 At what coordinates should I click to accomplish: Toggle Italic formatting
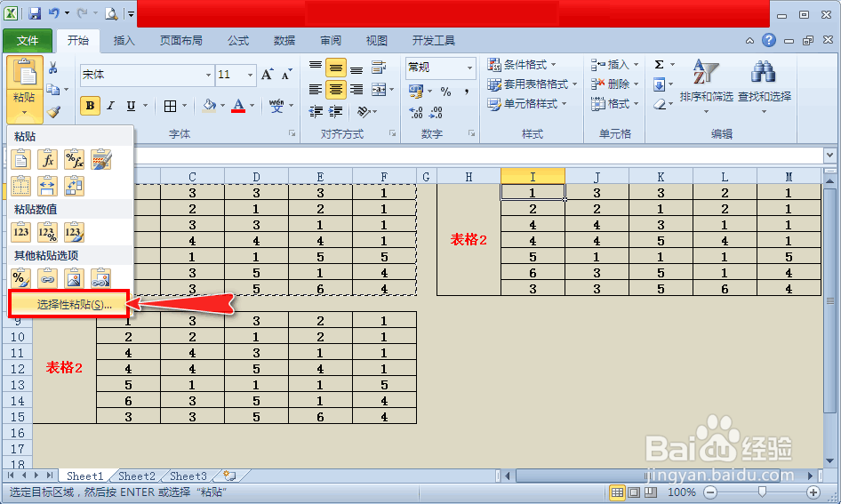pos(110,106)
